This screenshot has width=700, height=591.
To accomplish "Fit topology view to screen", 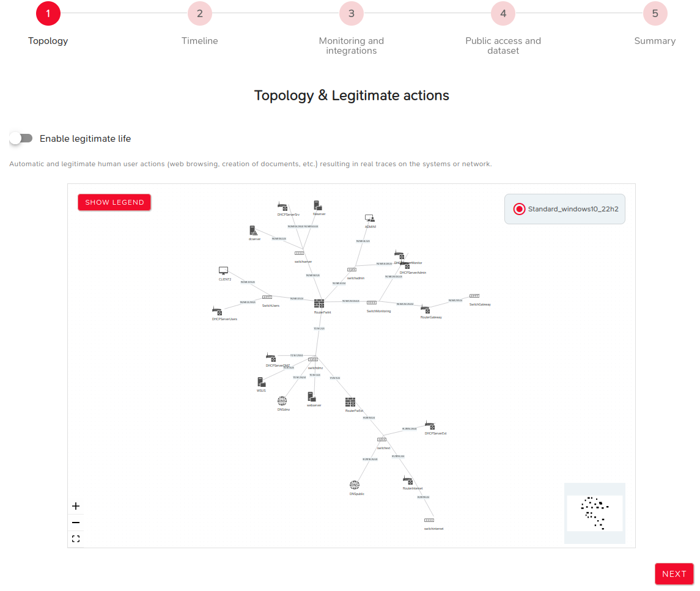I will pos(76,539).
